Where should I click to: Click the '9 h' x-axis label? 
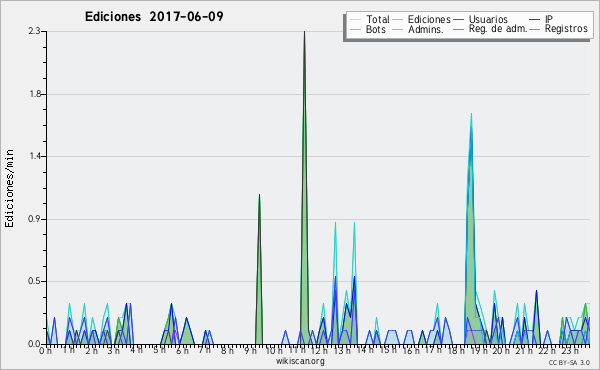251,351
